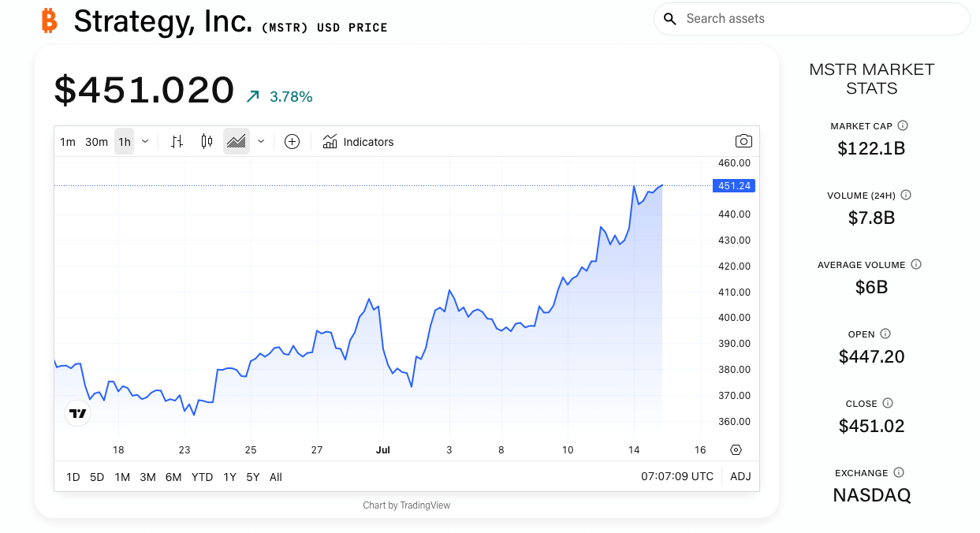Image resolution: width=980 pixels, height=533 pixels.
Task: Focus the Search assets field
Action: click(x=812, y=19)
